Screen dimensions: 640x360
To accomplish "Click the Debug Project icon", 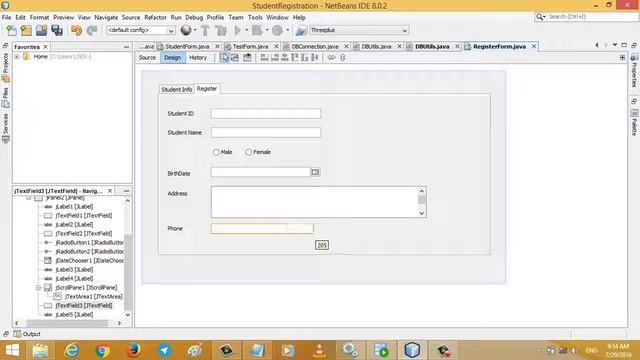I will pyautogui.click(x=257, y=30).
